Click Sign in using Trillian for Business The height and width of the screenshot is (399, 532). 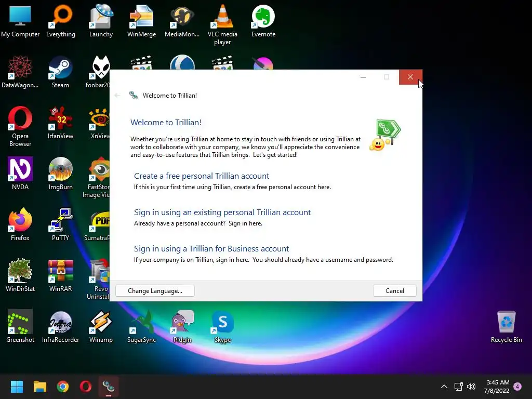click(x=211, y=248)
